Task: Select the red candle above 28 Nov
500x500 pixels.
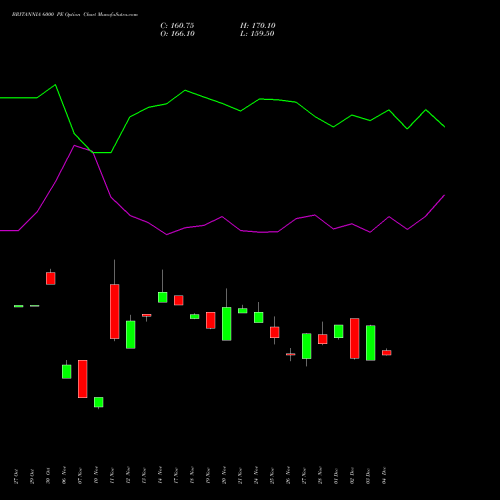Action: (x=323, y=339)
